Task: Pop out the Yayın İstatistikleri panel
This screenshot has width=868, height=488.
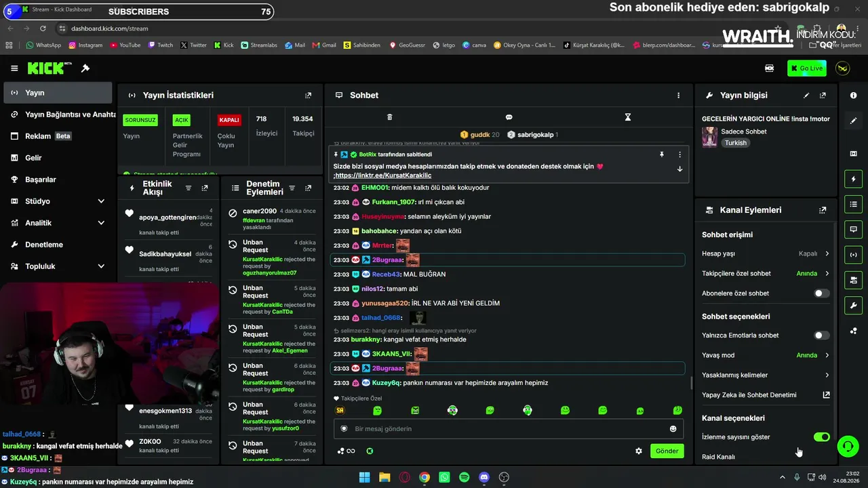Action: (309, 96)
